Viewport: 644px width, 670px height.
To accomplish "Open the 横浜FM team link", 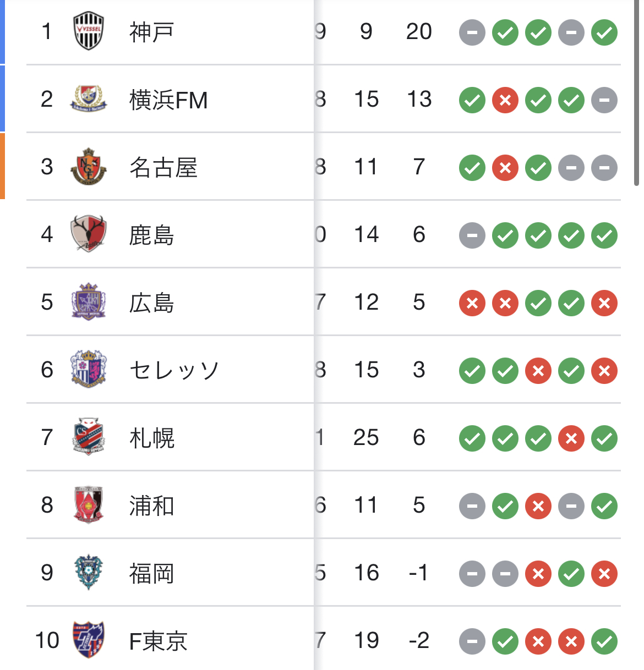I will click(168, 100).
